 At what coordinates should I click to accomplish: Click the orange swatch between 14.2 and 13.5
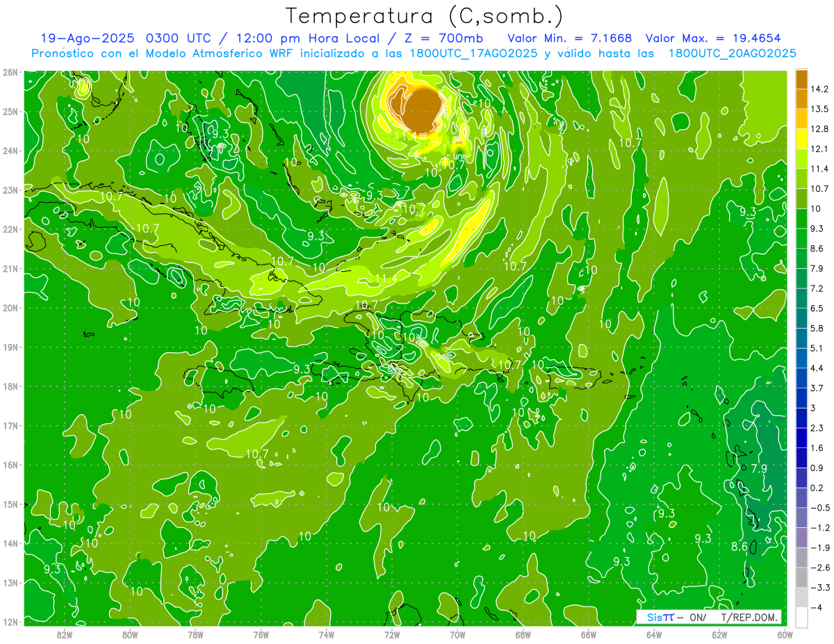tap(801, 99)
